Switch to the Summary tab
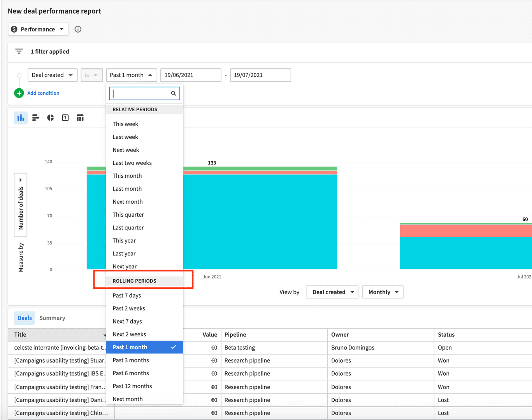532x420 pixels. click(52, 318)
